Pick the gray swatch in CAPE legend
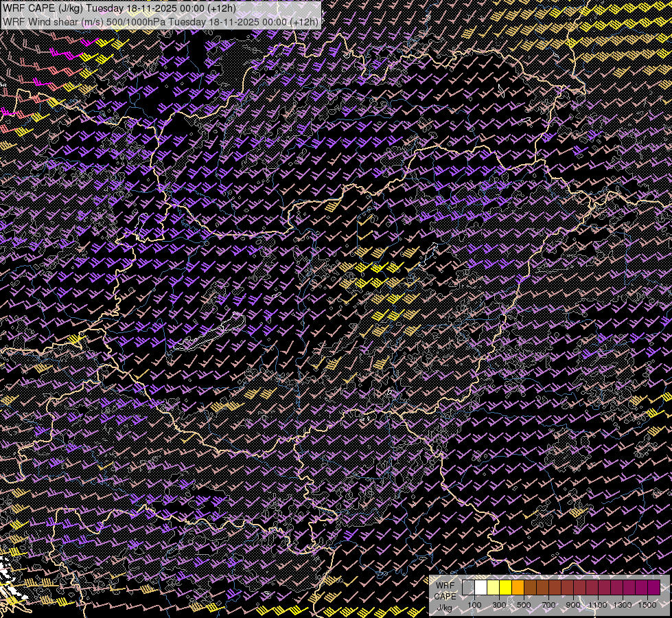Viewport: 672px width, 618px height. (468, 588)
